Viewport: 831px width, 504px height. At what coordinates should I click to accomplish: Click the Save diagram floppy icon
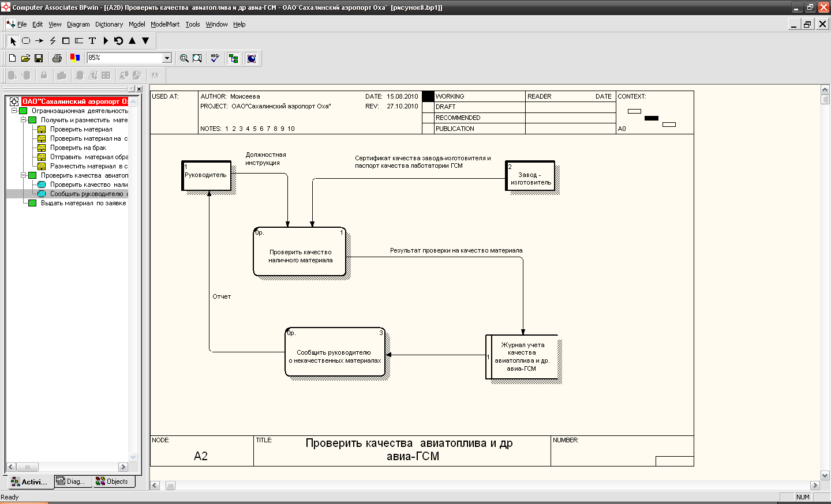click(x=39, y=58)
